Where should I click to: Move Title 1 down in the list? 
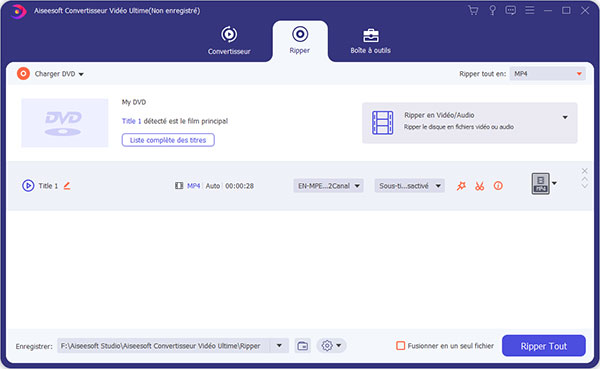[x=584, y=186]
